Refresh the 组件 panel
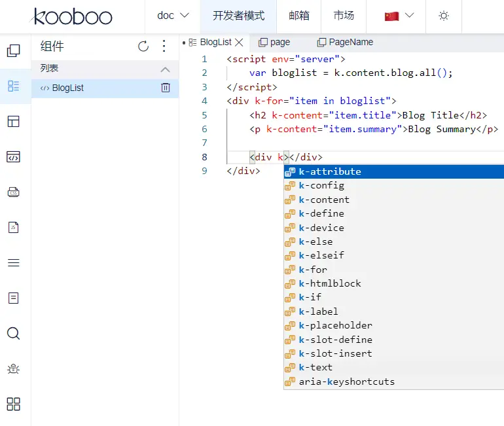Viewport: 504px width, 426px height. tap(143, 46)
